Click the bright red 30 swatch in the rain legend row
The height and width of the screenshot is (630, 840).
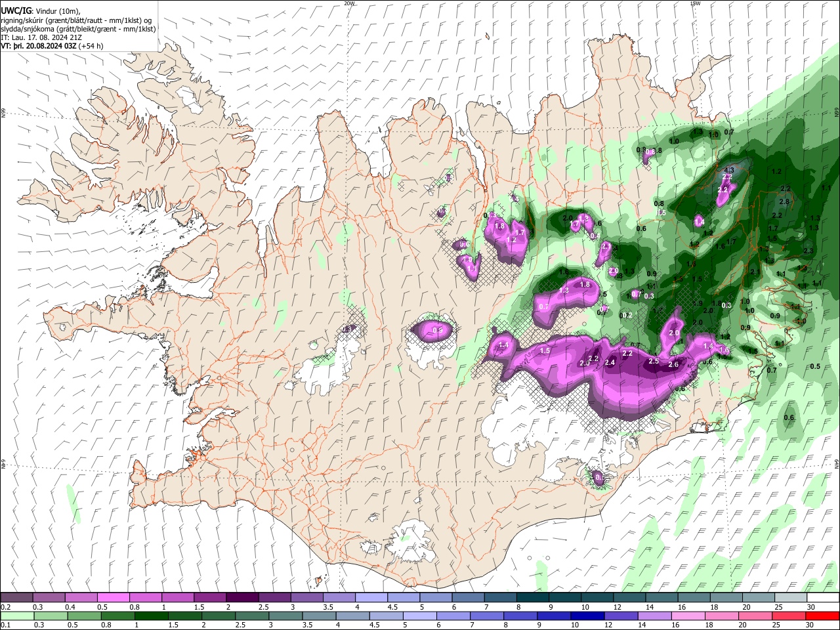click(x=823, y=616)
